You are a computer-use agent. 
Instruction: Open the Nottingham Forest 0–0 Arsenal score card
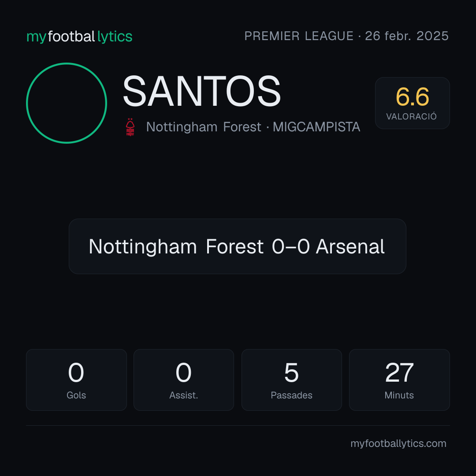(x=238, y=246)
